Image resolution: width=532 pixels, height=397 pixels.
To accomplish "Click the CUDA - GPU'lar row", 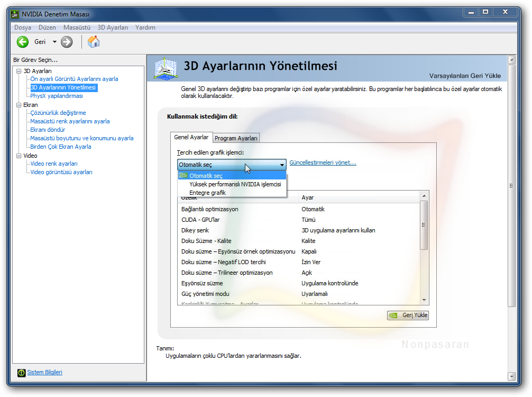I will tap(299, 220).
